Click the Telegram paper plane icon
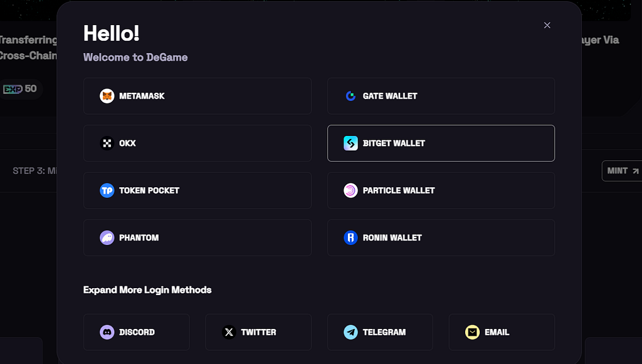Screen dimensions: 642x364 pos(350,332)
